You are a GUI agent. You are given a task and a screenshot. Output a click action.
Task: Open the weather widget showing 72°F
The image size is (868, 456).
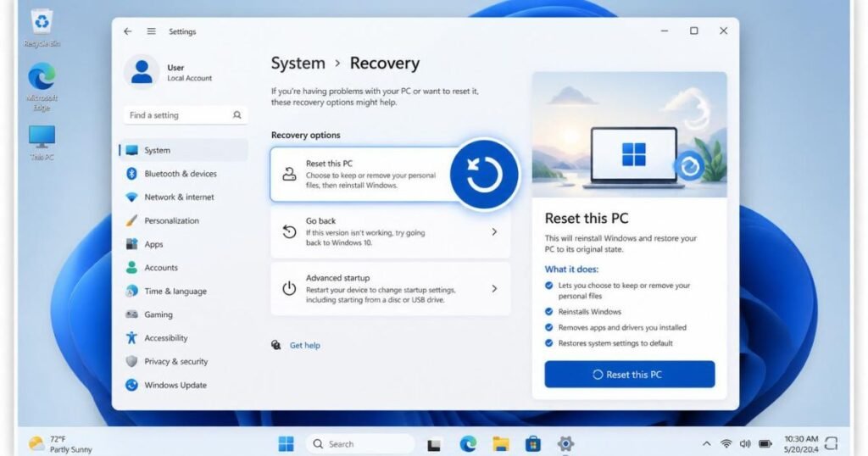coord(61,444)
